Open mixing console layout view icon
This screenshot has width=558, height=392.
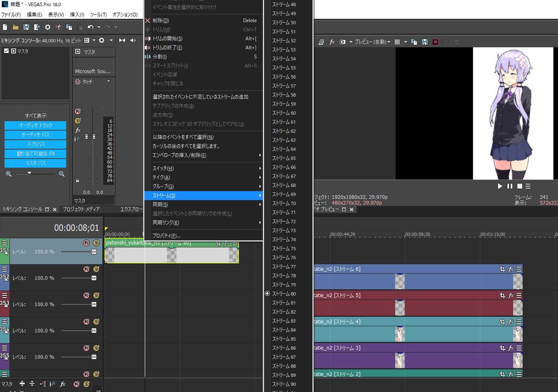pyautogui.click(x=86, y=40)
